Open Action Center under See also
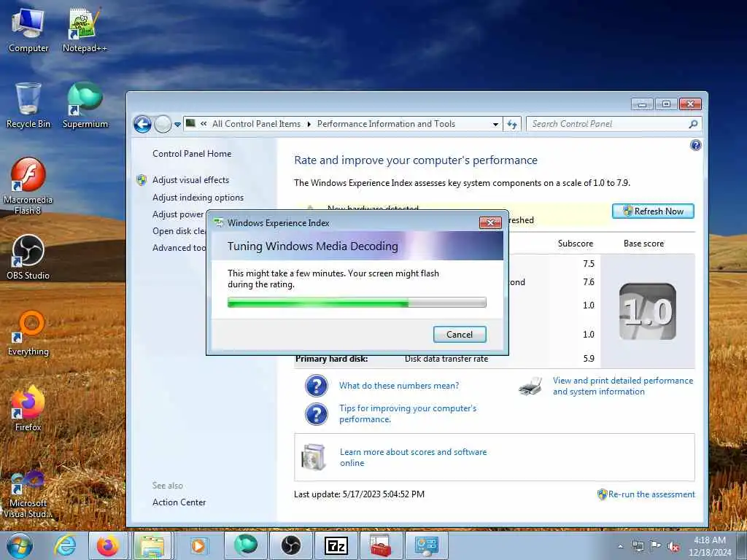 179,502
